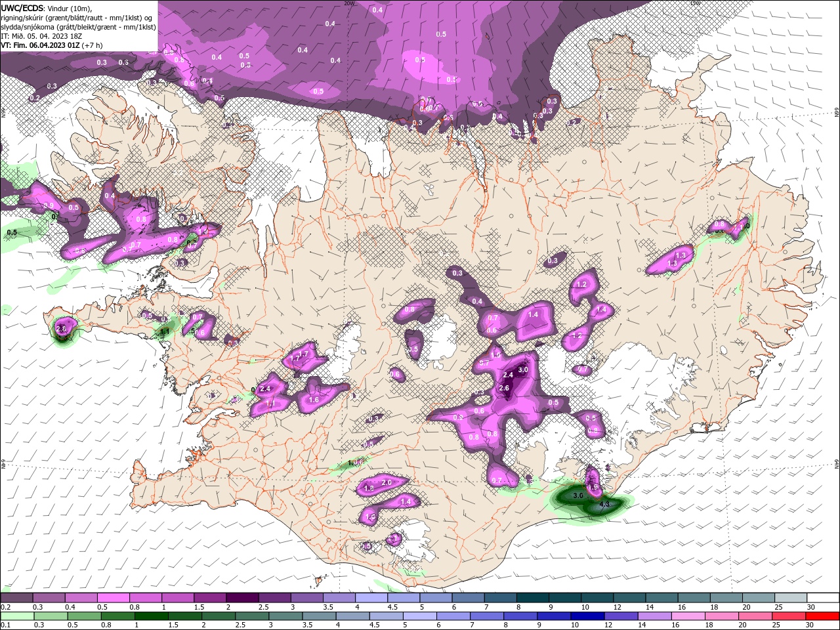Click the 'slydda/snjókoma' legend description line

point(78,27)
